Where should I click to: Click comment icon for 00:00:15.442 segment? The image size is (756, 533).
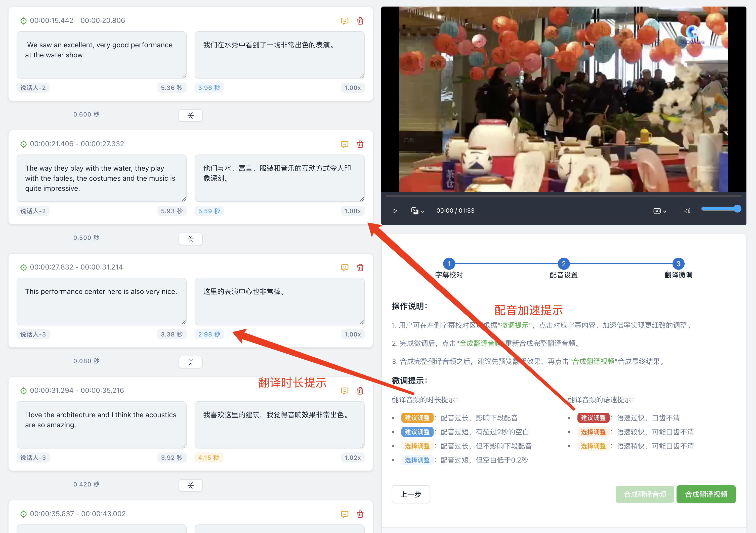(344, 21)
